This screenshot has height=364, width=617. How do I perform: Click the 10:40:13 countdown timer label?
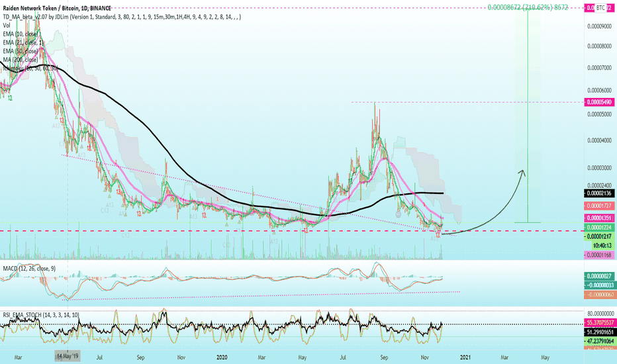602,246
